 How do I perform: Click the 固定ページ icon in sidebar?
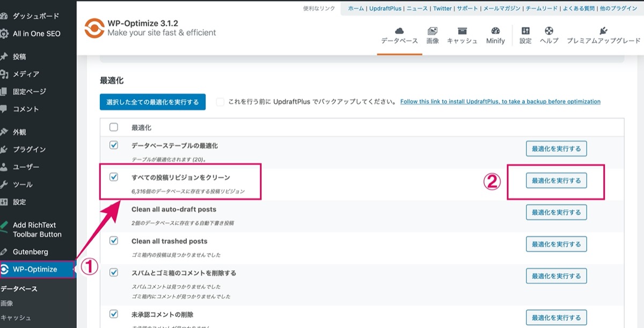pyautogui.click(x=4, y=92)
